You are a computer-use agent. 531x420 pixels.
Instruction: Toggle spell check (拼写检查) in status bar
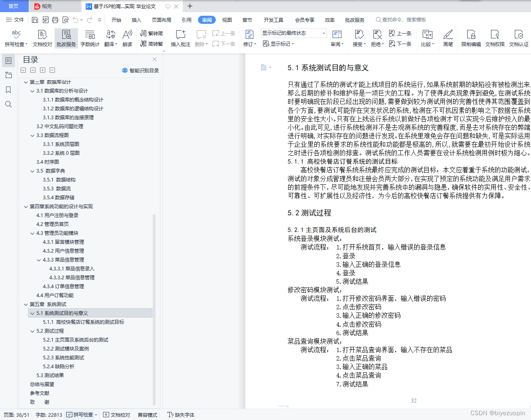click(82, 415)
